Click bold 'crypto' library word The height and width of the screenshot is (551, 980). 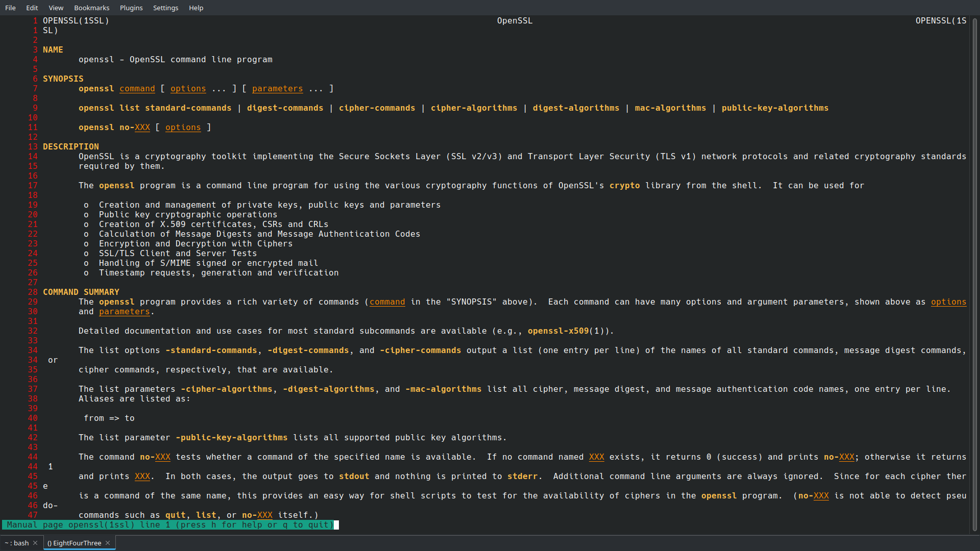(625, 186)
